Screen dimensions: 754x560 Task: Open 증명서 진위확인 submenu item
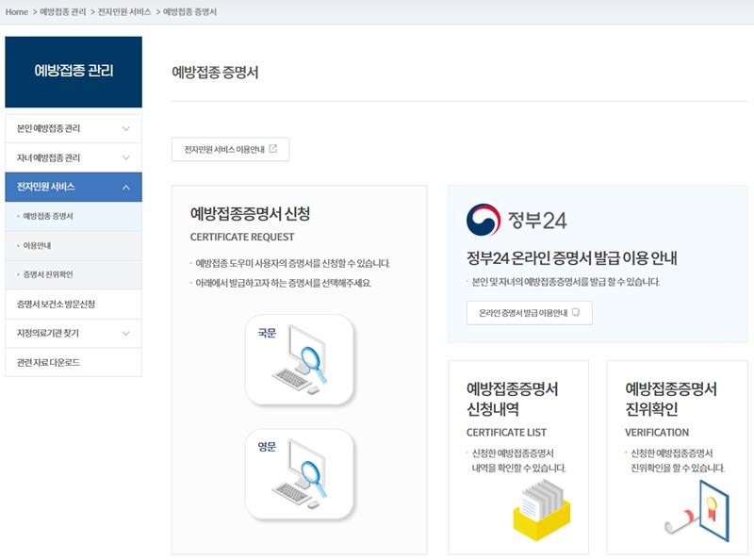coord(74,274)
